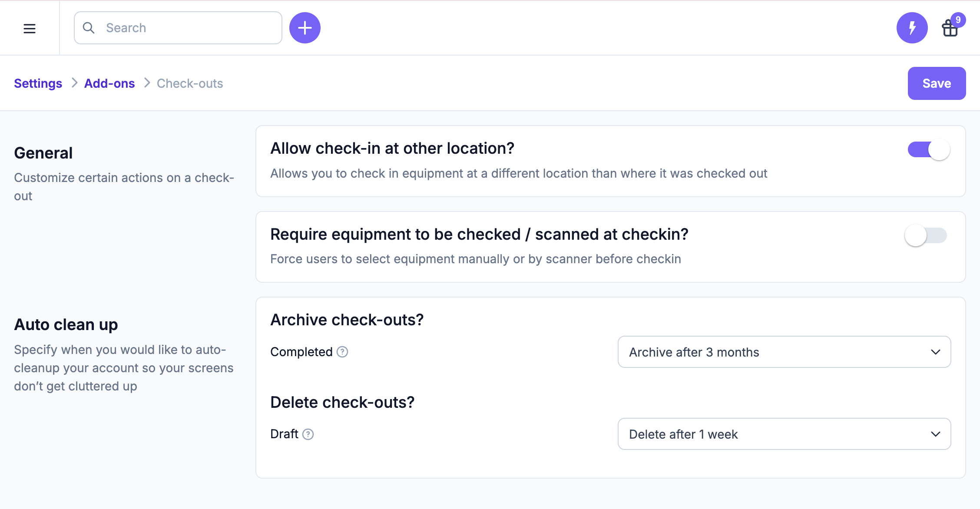980x509 pixels.
Task: Go to Settings breadcrumb
Action: 38,83
